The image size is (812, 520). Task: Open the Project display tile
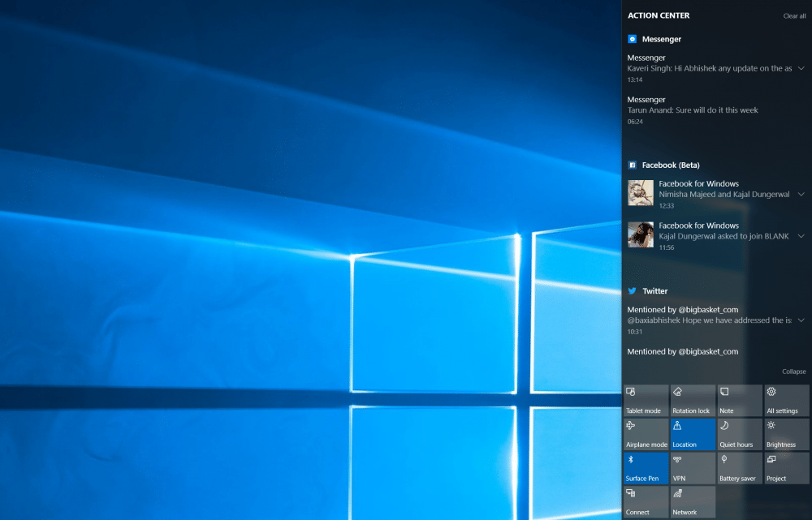(x=787, y=468)
